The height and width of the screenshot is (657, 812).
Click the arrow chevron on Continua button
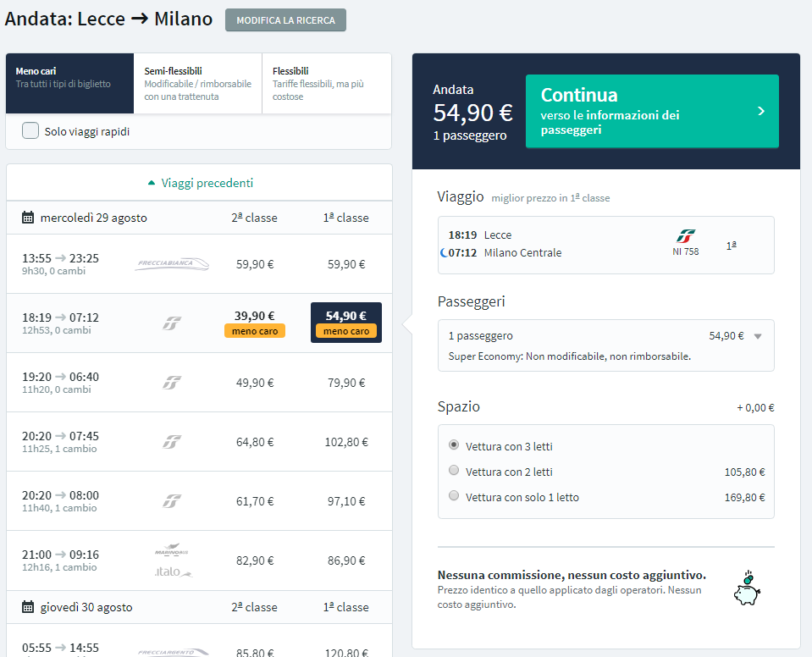760,111
